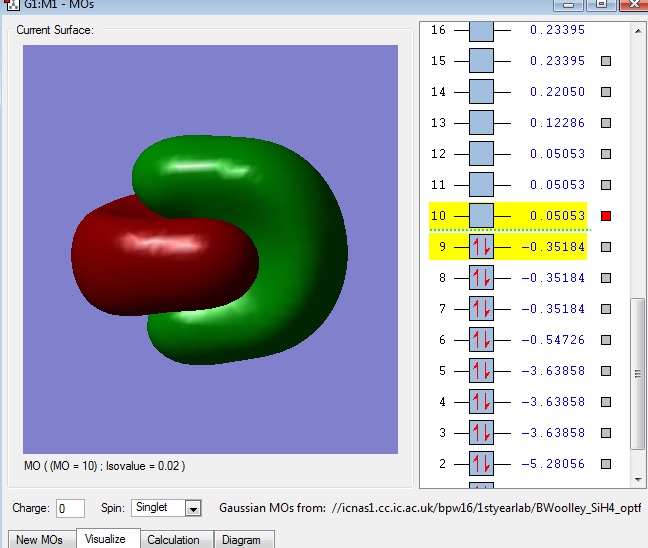Select the occupancy box for orbital 11
648x548 pixels.
coord(481,185)
